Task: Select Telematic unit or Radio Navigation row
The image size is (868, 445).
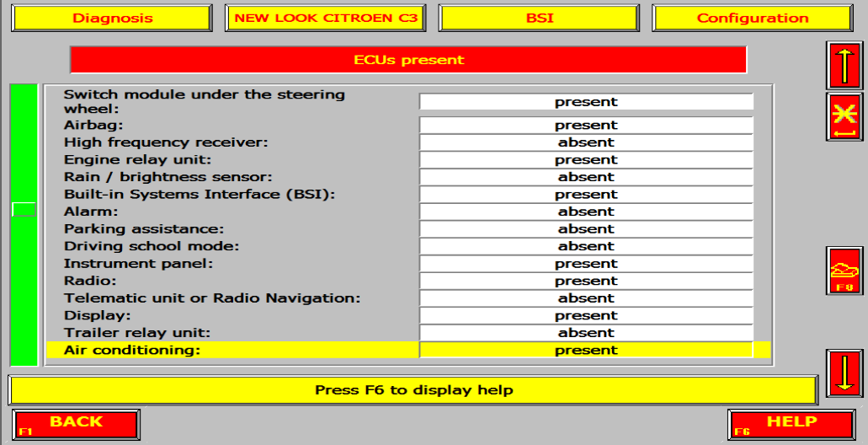Action: pyautogui.click(x=408, y=298)
